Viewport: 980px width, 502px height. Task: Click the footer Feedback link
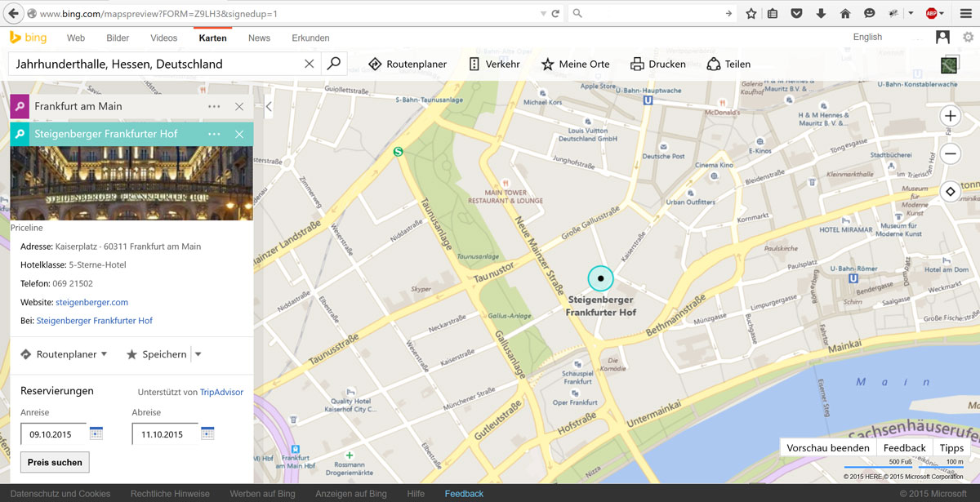coord(464,494)
